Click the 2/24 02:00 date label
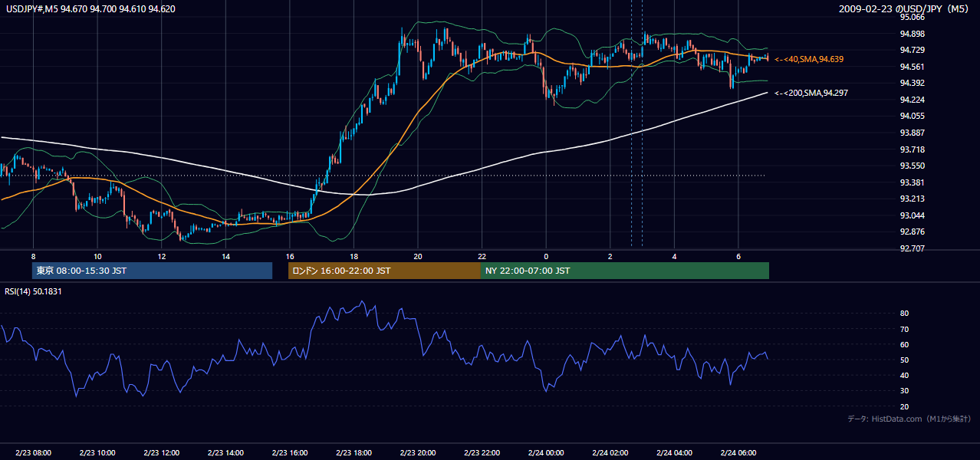The height and width of the screenshot is (460, 980). click(610, 453)
